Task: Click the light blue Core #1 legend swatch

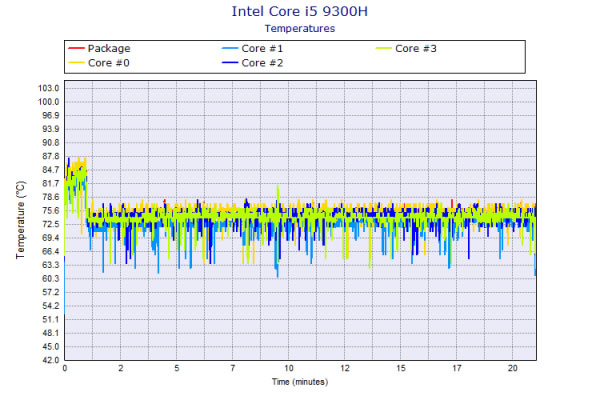Action: point(230,48)
